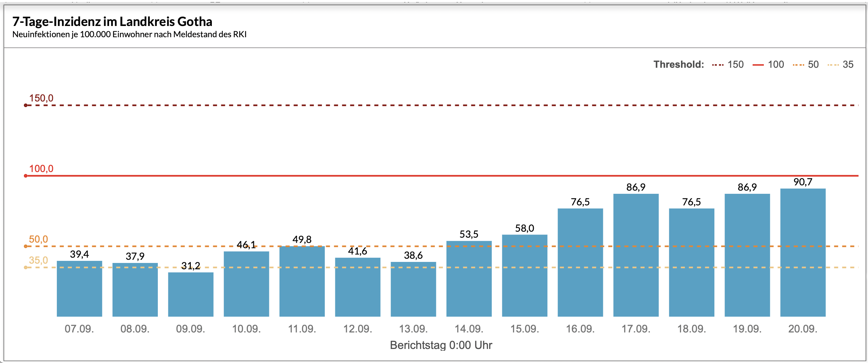
Task: Click the blue bar for 07.09.
Action: tap(79, 289)
